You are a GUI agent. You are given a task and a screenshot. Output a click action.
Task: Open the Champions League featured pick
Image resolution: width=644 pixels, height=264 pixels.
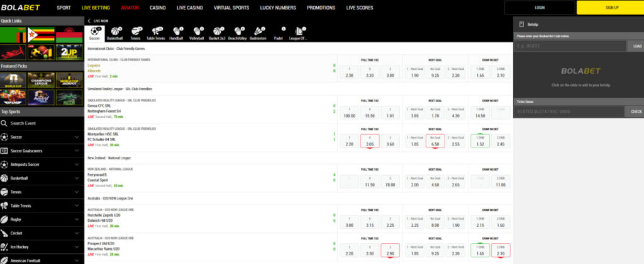coord(41,80)
